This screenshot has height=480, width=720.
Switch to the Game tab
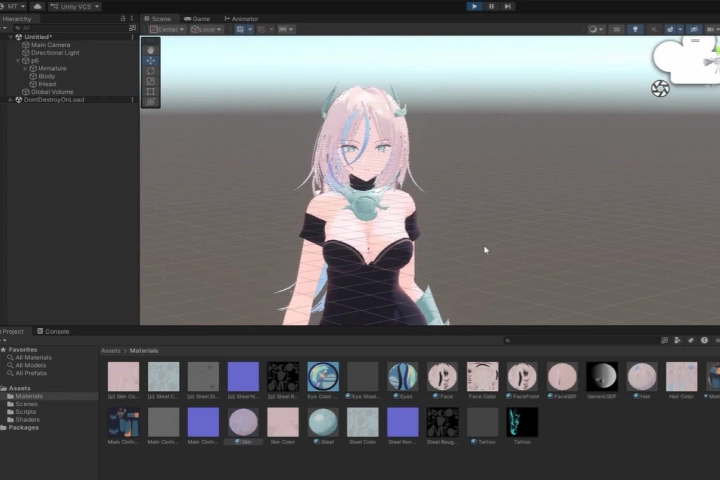point(197,19)
